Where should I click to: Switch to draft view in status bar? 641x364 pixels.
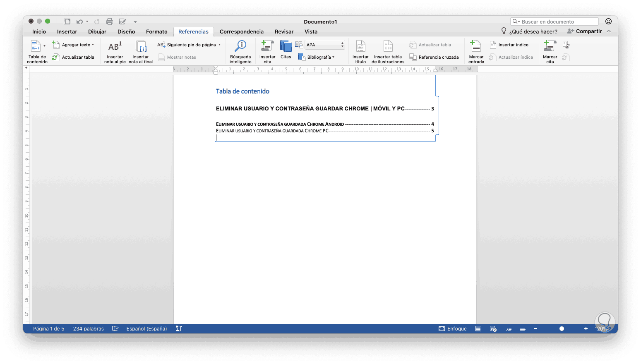[x=523, y=329]
